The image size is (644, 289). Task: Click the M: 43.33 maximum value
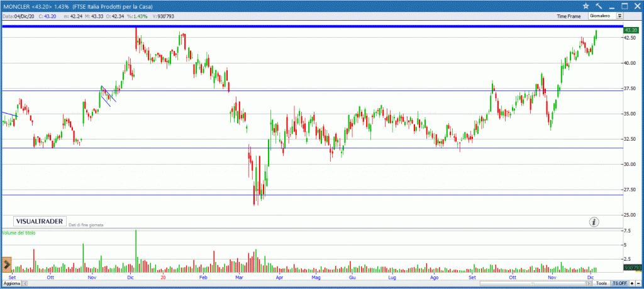pyautogui.click(x=94, y=16)
